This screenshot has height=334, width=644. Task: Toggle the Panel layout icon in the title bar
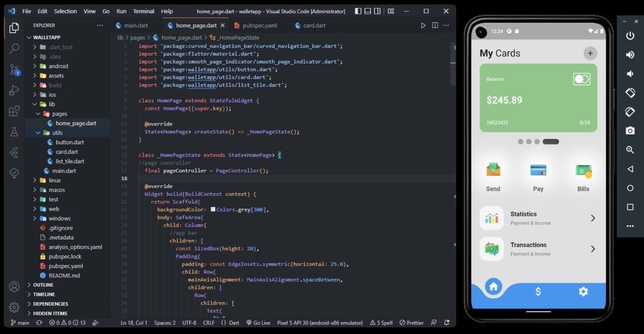pos(368,11)
